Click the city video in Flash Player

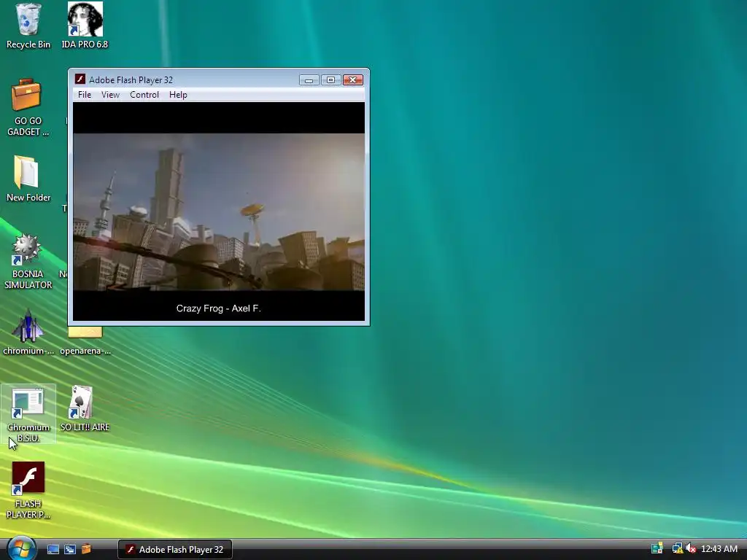pos(219,212)
